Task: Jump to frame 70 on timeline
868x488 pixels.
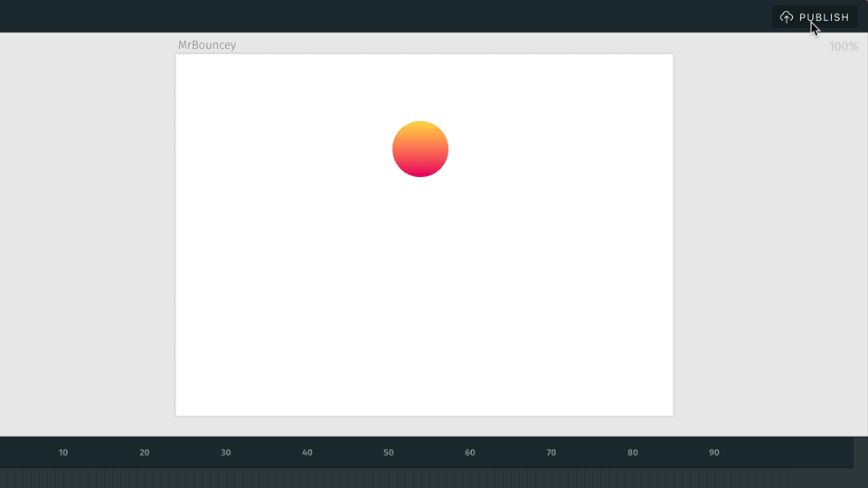Action: tap(552, 453)
